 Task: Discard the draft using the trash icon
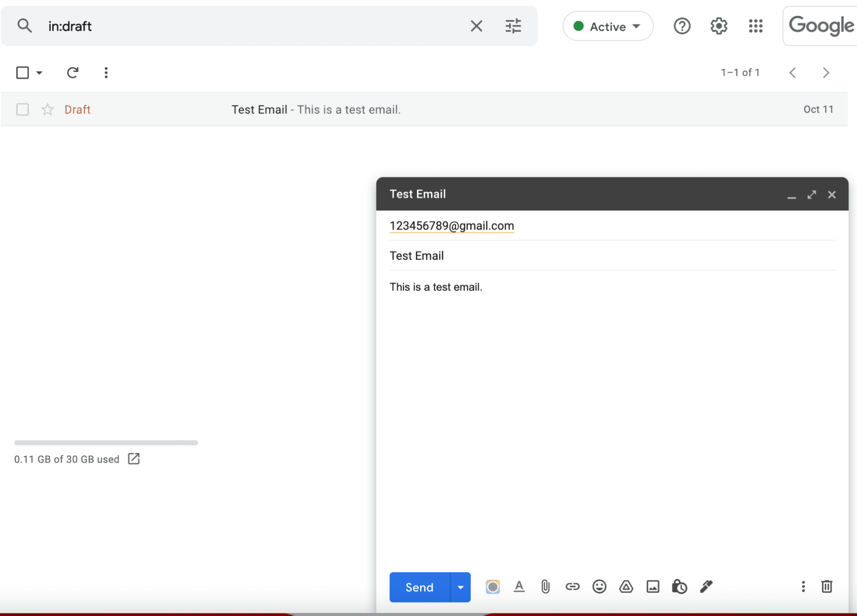[827, 587]
